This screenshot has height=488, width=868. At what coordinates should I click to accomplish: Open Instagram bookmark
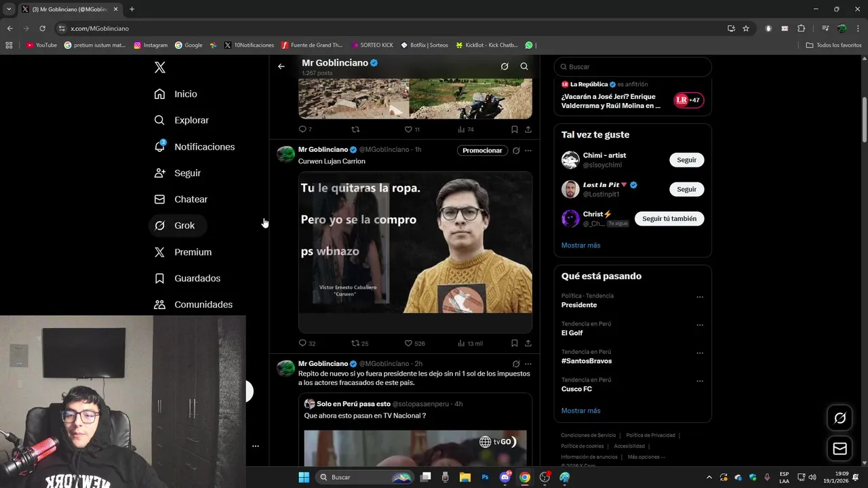coord(151,45)
